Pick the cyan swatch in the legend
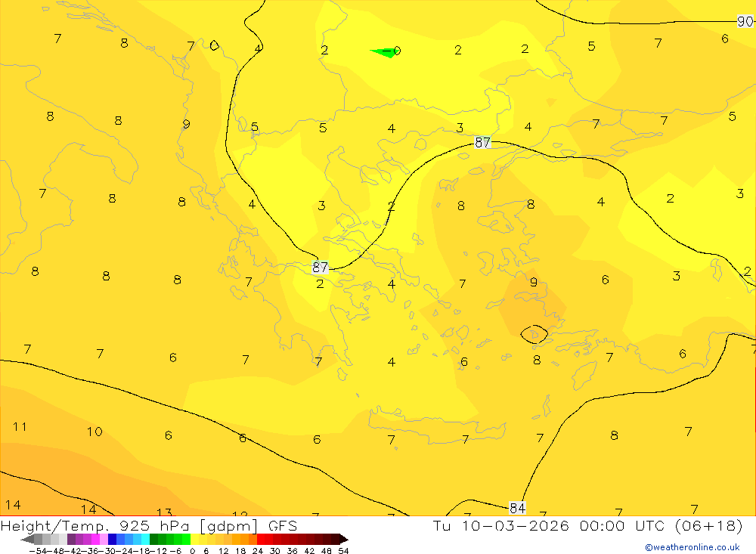 145,540
